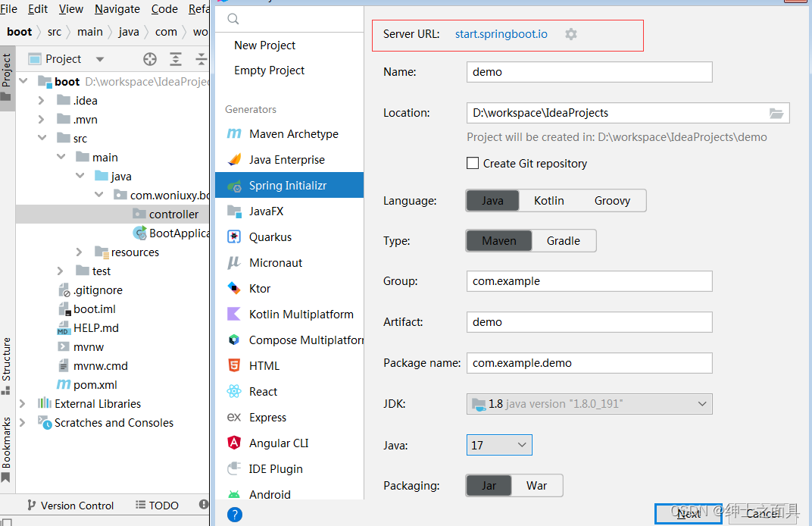Open the TODO tool window
The height and width of the screenshot is (526, 812).
(157, 506)
